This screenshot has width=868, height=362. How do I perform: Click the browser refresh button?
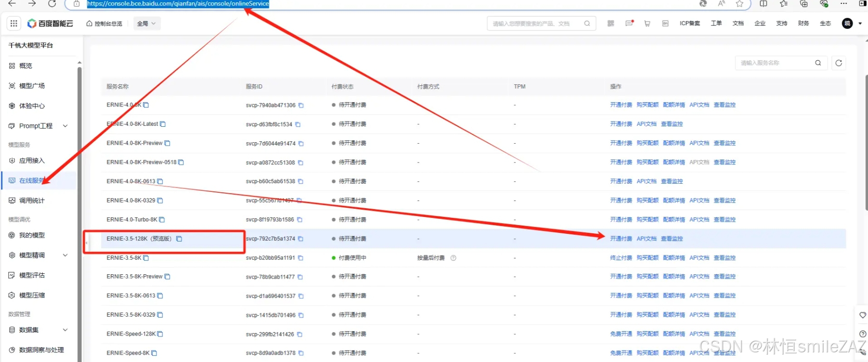click(52, 3)
